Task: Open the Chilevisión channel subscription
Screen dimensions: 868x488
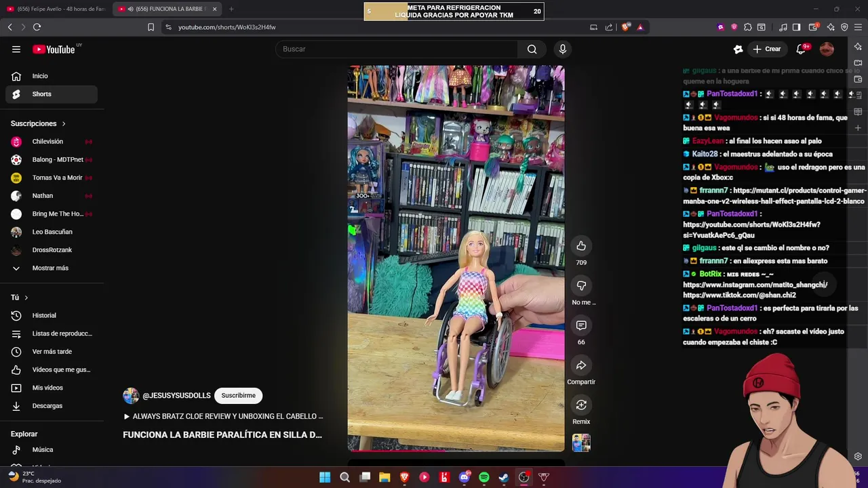Action: click(52, 142)
